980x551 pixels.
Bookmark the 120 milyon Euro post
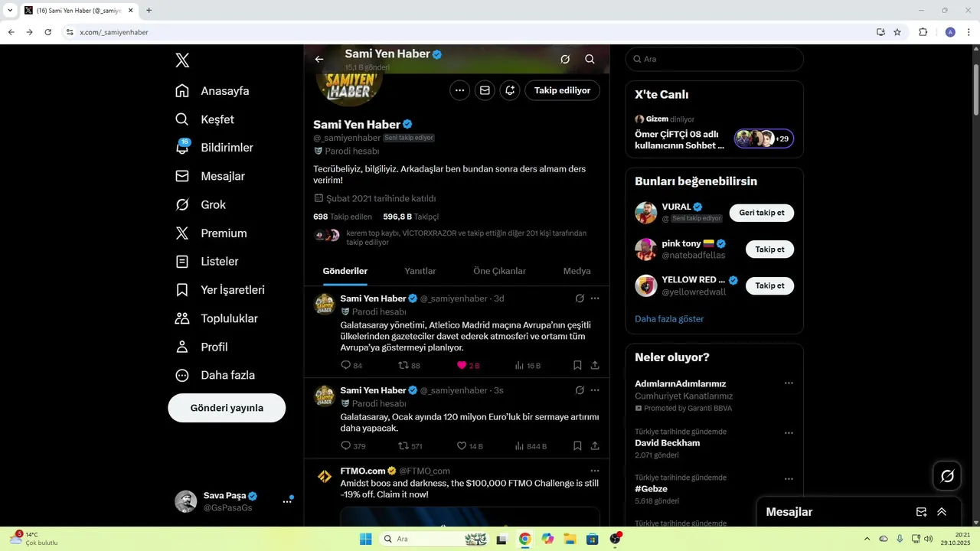pyautogui.click(x=577, y=446)
